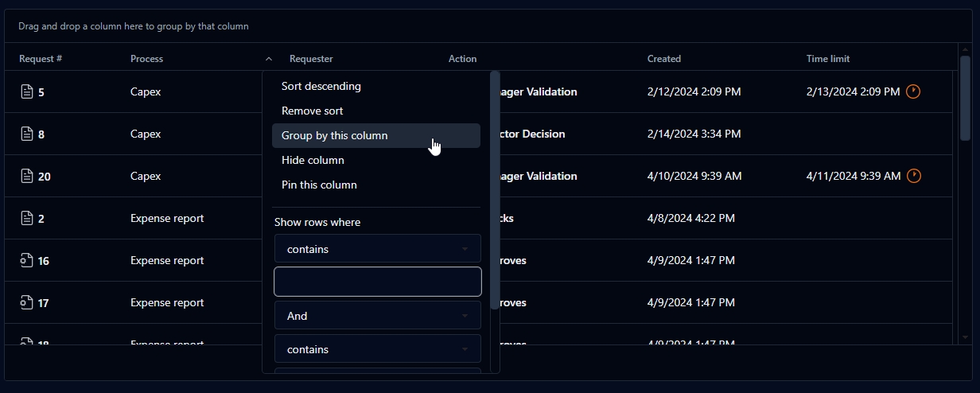Sort by the Created column header
The image size is (980, 393).
tap(664, 59)
